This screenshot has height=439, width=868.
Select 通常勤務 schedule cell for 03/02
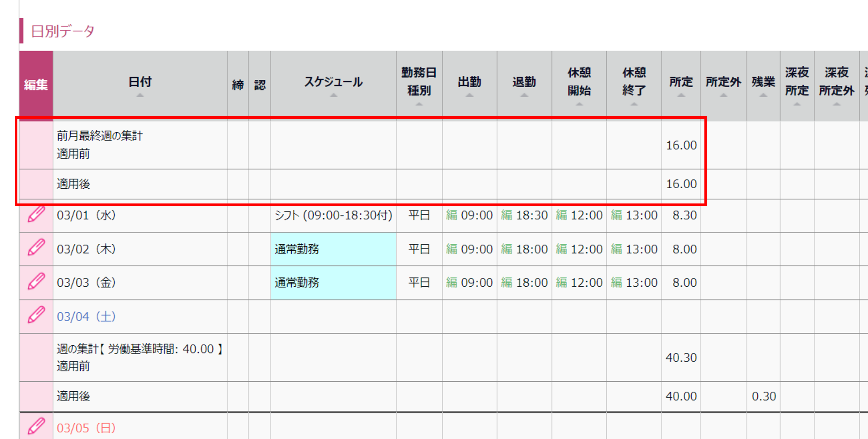333,249
